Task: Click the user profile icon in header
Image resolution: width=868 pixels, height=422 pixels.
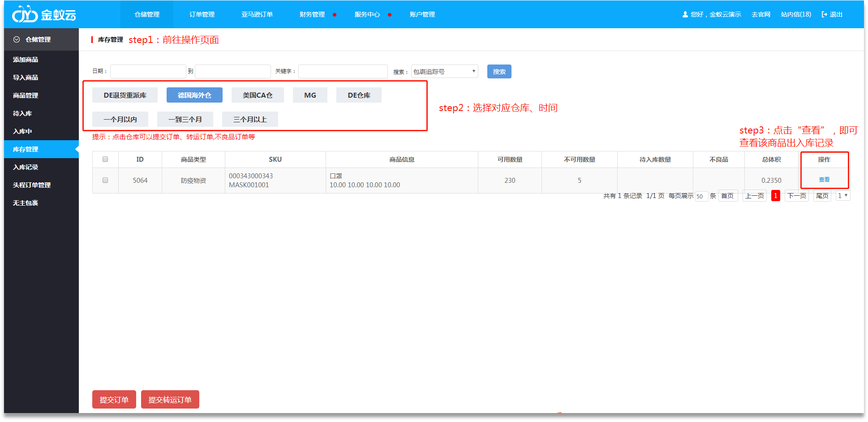Action: tap(685, 14)
